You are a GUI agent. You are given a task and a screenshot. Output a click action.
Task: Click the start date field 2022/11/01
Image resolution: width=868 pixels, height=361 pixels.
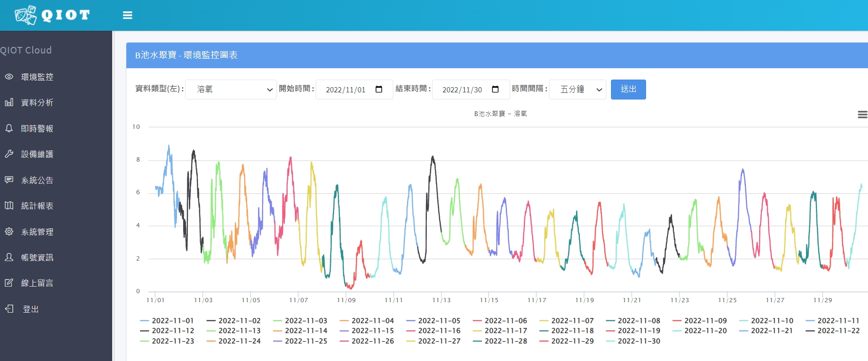(354, 89)
